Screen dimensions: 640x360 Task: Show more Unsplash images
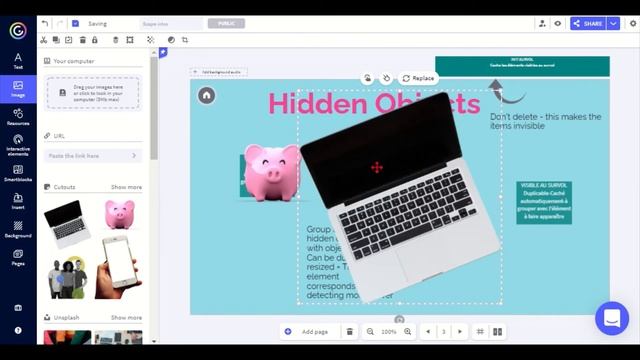point(127,318)
